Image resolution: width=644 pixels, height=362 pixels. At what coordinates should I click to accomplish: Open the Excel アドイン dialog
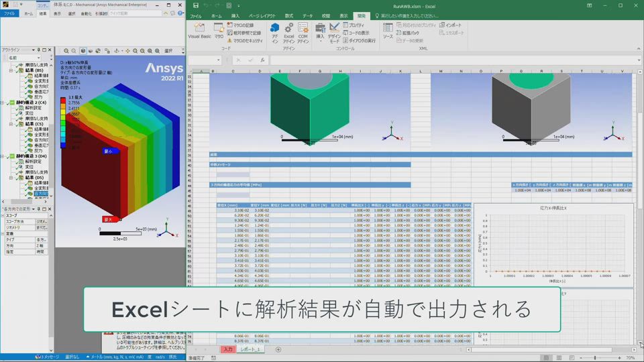(x=288, y=32)
